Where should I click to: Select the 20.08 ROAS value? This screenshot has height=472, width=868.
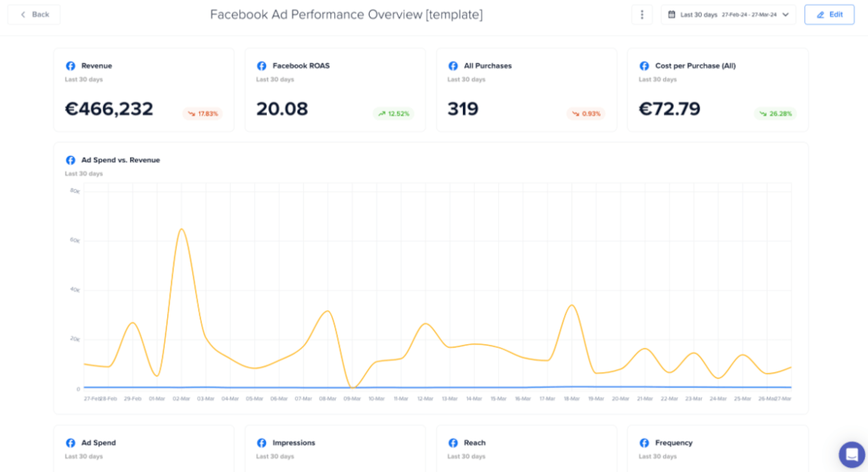(x=282, y=109)
